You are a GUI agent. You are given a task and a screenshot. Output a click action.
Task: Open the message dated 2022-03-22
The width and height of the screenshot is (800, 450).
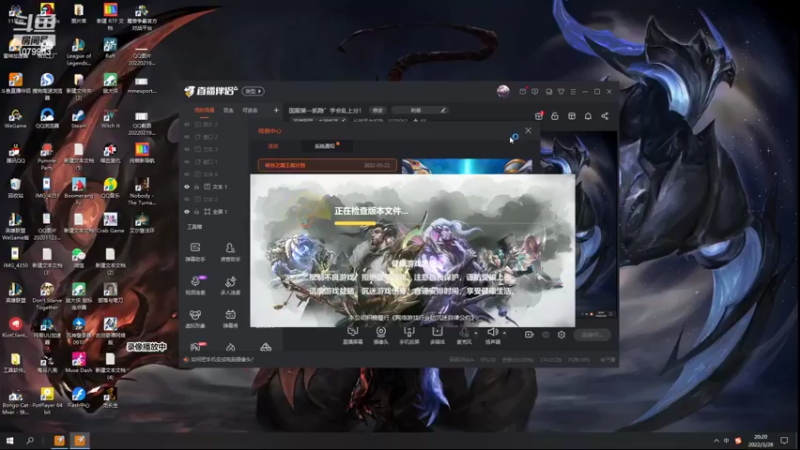coord(327,165)
